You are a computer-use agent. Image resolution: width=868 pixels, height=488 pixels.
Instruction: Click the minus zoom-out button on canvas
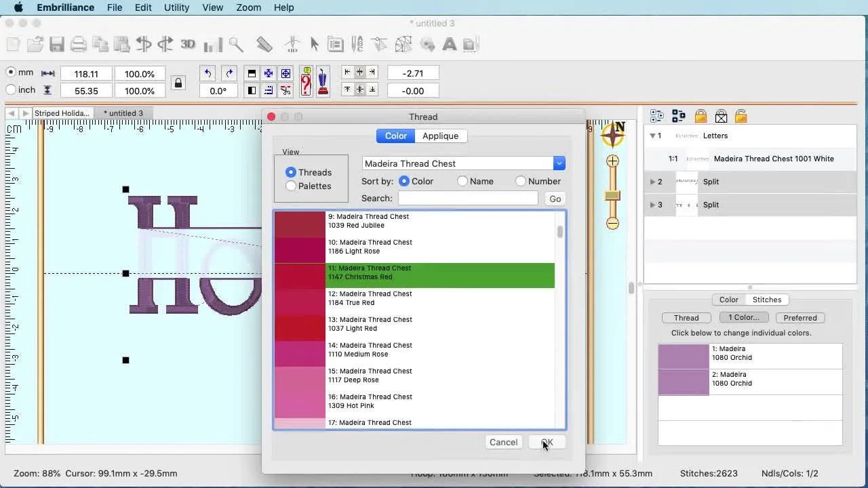(613, 223)
